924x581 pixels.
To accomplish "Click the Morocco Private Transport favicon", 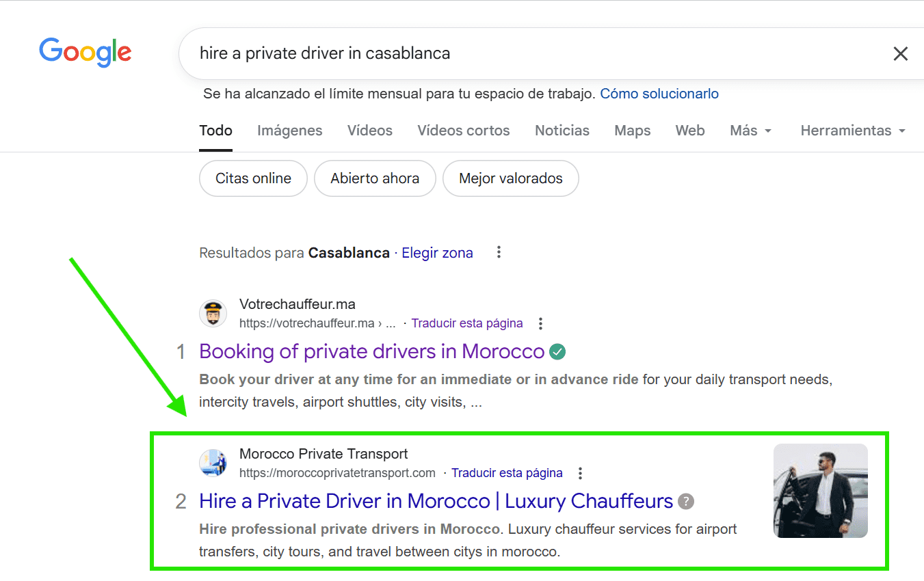I will (213, 463).
